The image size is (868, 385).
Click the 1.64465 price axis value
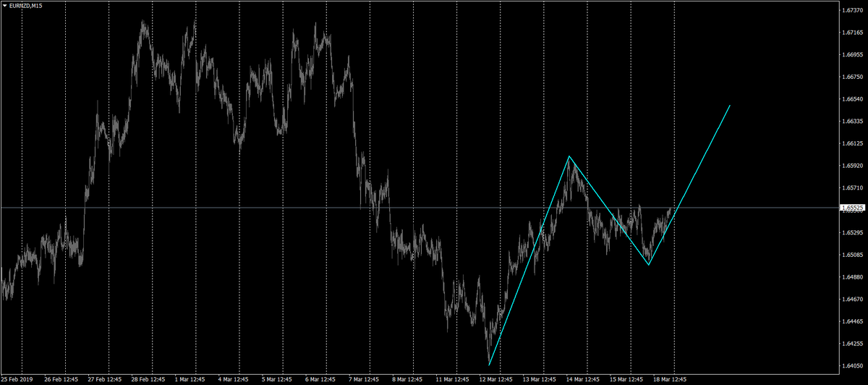click(x=852, y=321)
